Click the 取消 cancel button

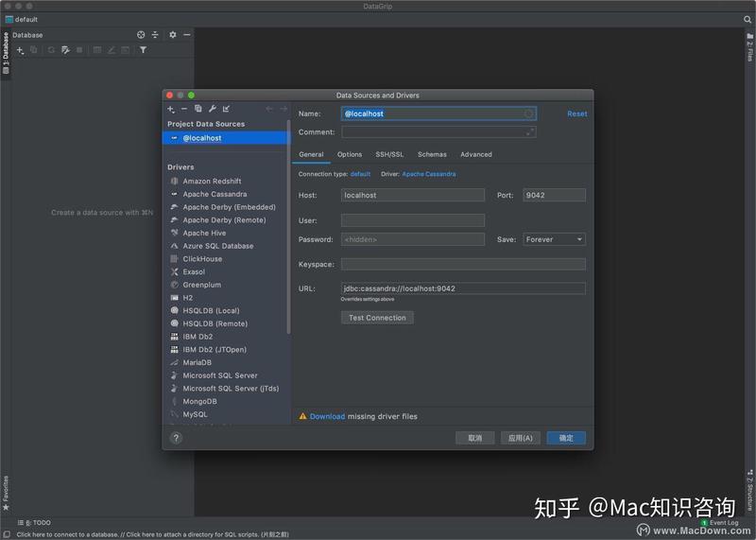coord(475,438)
